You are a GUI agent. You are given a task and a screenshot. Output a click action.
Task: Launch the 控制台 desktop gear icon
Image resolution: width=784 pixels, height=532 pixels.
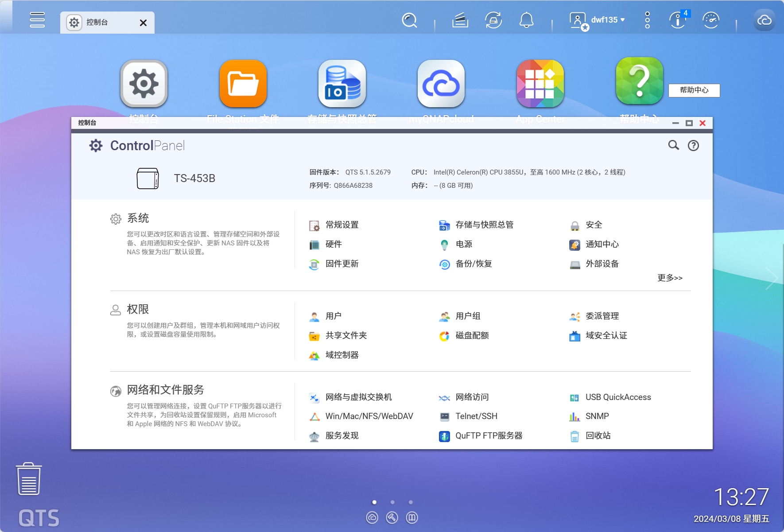pos(144,84)
